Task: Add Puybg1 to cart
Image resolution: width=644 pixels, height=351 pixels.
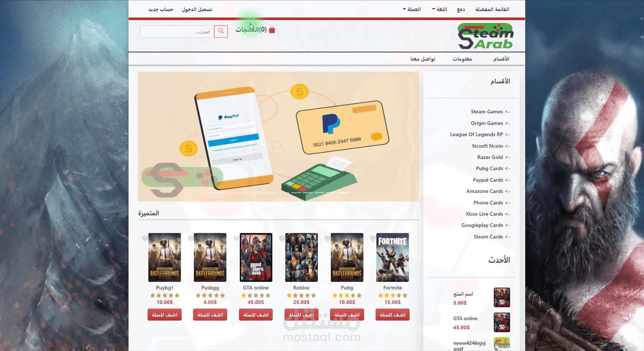Action: pyautogui.click(x=165, y=315)
